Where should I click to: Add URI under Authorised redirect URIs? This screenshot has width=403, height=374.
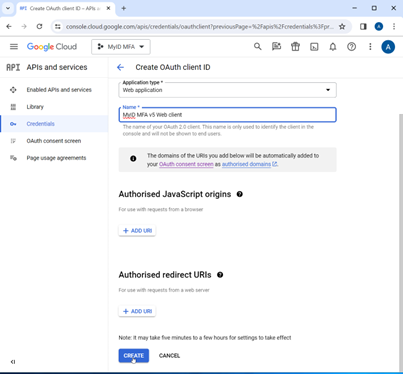(x=137, y=311)
